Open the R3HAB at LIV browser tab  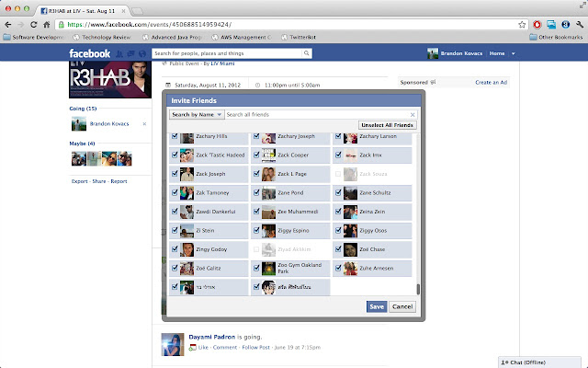tap(81, 11)
